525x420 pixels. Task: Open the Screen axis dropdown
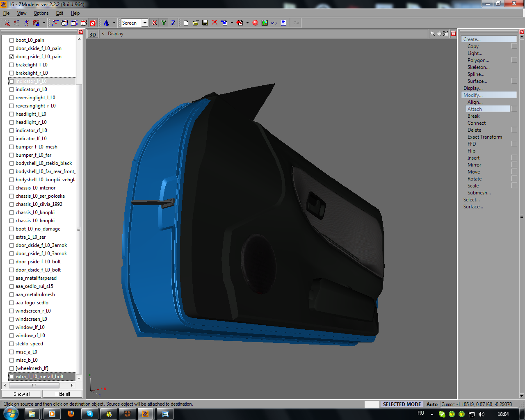pos(145,23)
